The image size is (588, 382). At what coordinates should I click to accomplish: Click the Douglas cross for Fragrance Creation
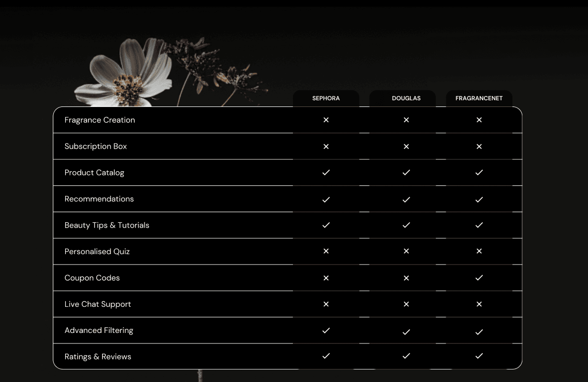tap(406, 120)
